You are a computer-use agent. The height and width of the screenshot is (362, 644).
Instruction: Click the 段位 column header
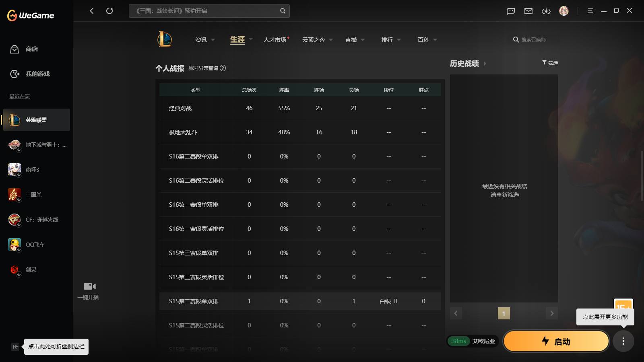click(x=389, y=90)
